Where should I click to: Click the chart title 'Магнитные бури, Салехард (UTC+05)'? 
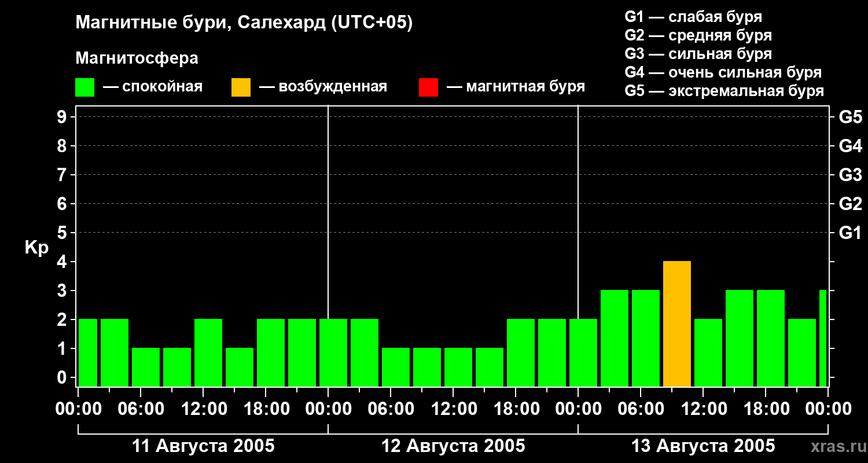[x=244, y=23]
